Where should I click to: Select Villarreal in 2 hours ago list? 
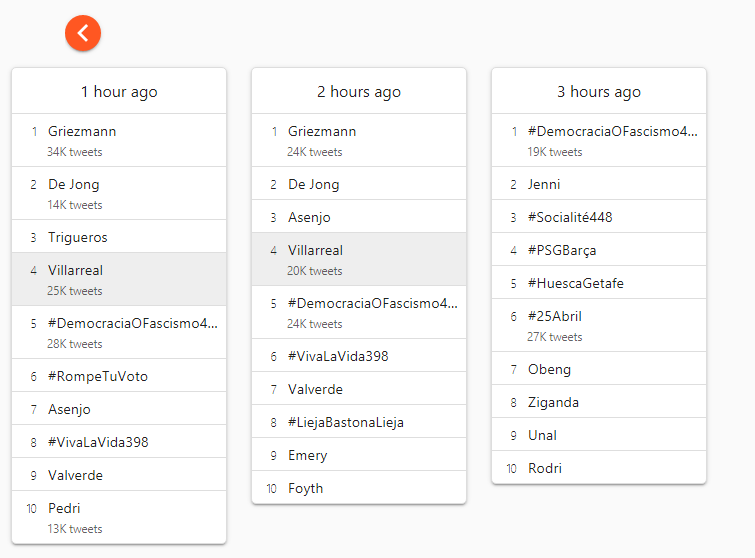tap(315, 250)
